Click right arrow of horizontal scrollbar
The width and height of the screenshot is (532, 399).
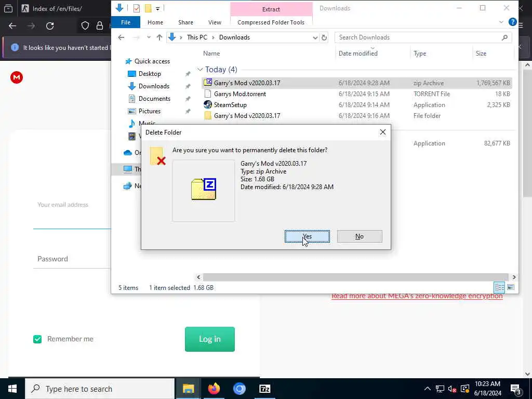(514, 277)
